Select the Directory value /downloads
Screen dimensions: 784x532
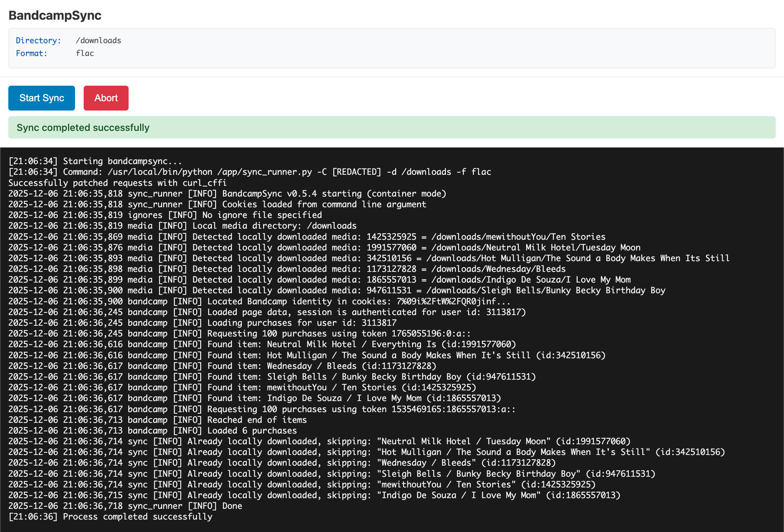pyautogui.click(x=98, y=40)
